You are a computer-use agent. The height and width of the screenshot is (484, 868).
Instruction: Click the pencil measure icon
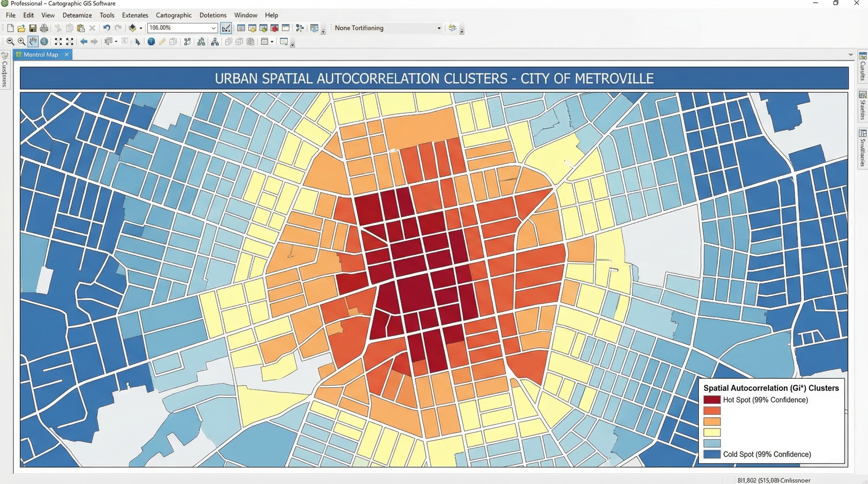point(162,42)
